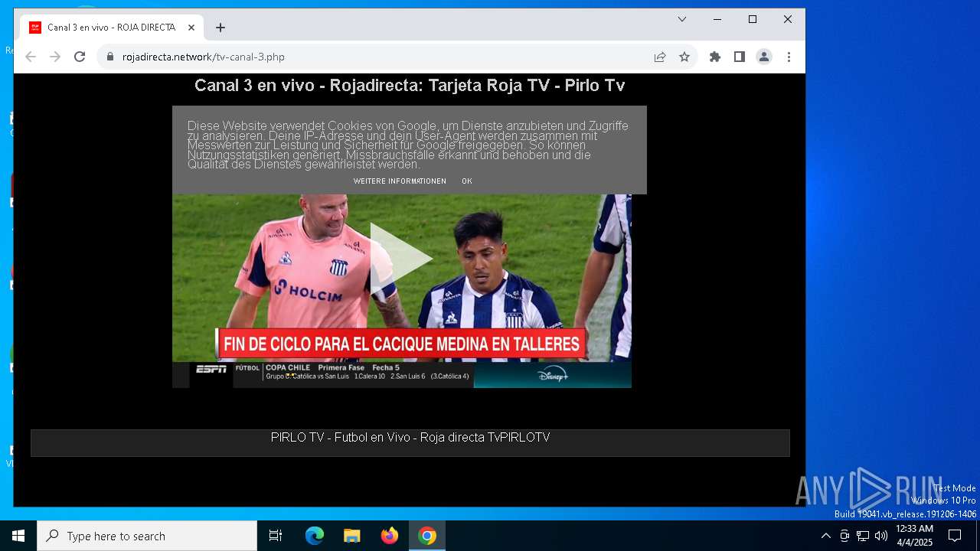
Task: Open the notification center
Action: tap(955, 536)
